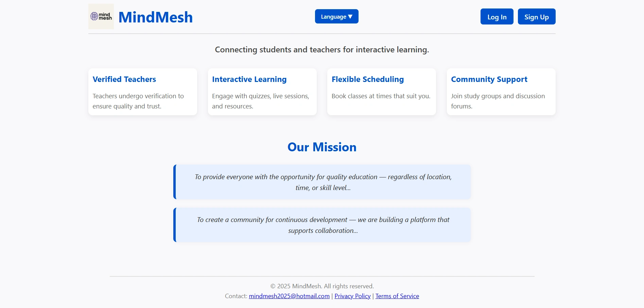The height and width of the screenshot is (308, 644).
Task: Select the Interactive Learning card heading
Action: pyautogui.click(x=249, y=79)
